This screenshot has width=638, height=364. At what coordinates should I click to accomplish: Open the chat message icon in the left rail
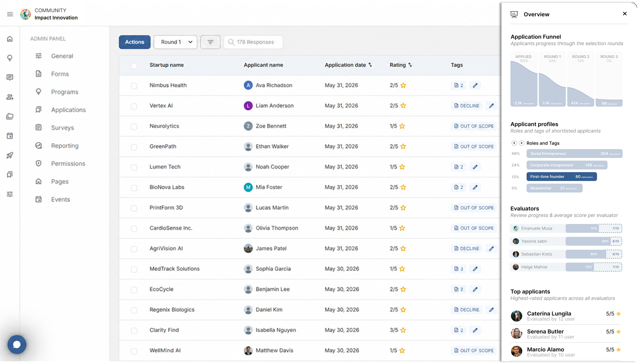point(10,77)
